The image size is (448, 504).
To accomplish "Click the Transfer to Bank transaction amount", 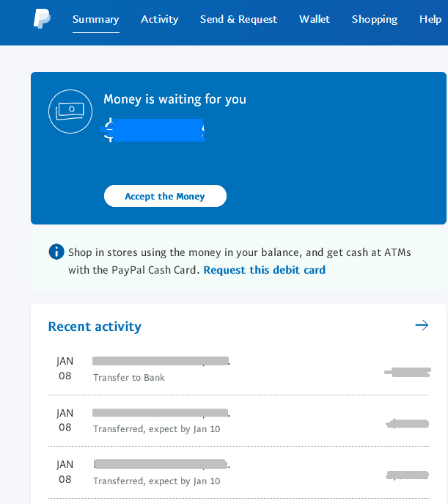I will (x=408, y=372).
